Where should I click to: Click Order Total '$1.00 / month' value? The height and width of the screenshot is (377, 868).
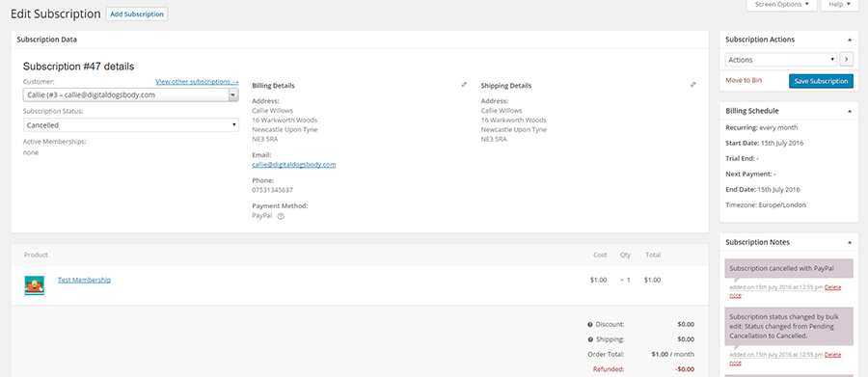click(671, 354)
